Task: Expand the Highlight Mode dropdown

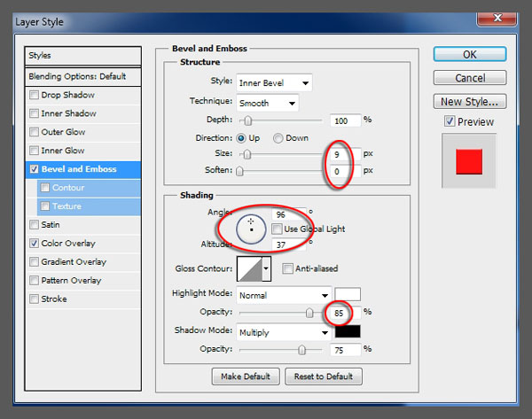Action: point(284,294)
